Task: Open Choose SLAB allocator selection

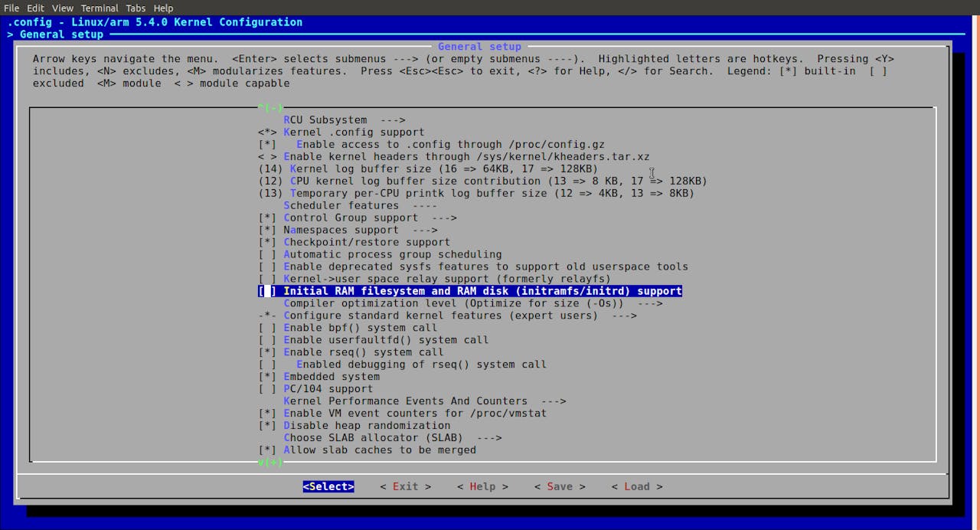Action: (393, 438)
